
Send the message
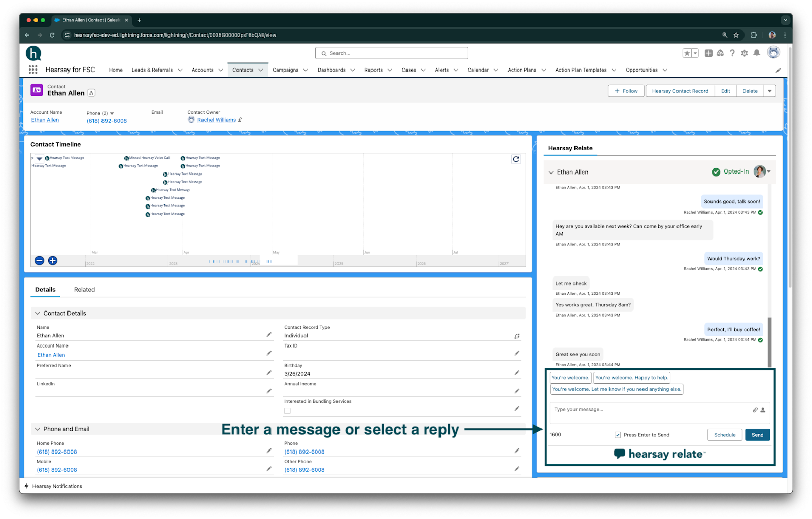757,435
